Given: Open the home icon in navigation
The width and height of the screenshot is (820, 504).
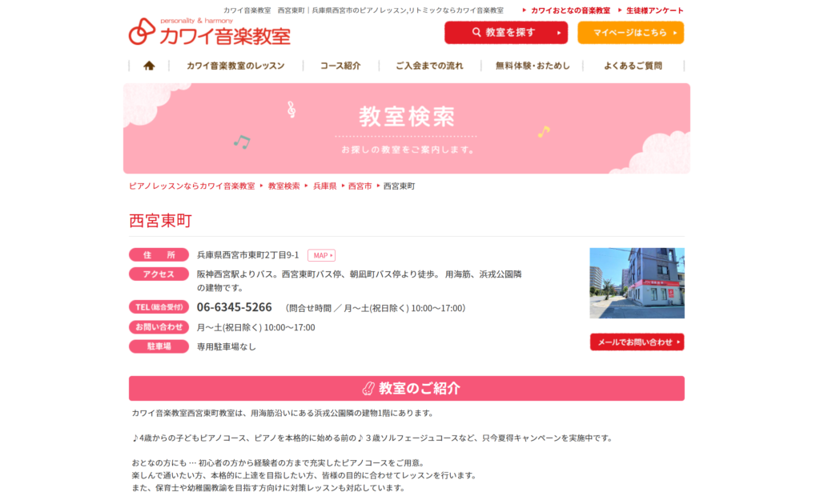Looking at the screenshot, I should coord(149,66).
